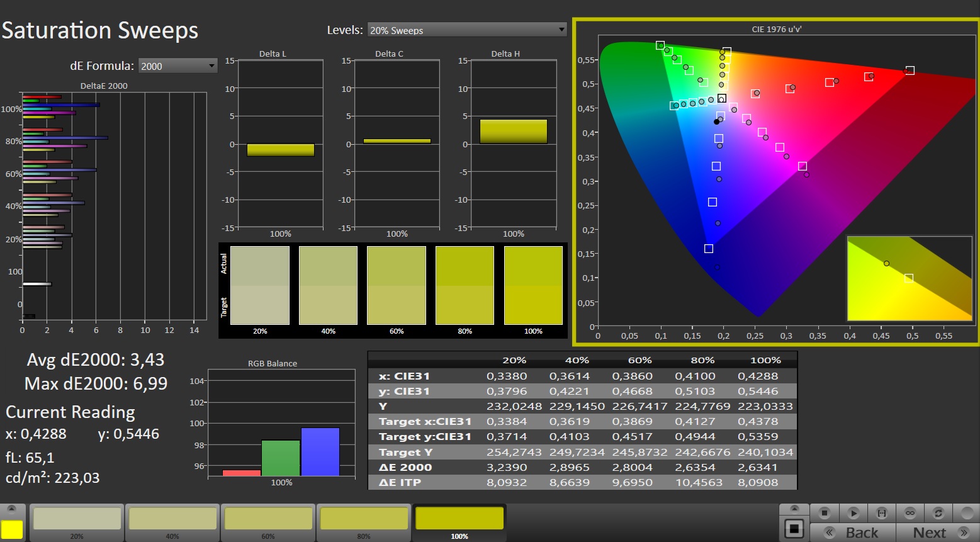Viewport: 980px width, 542px height.
Task: Click the infinity continuous-read icon
Action: (x=910, y=513)
